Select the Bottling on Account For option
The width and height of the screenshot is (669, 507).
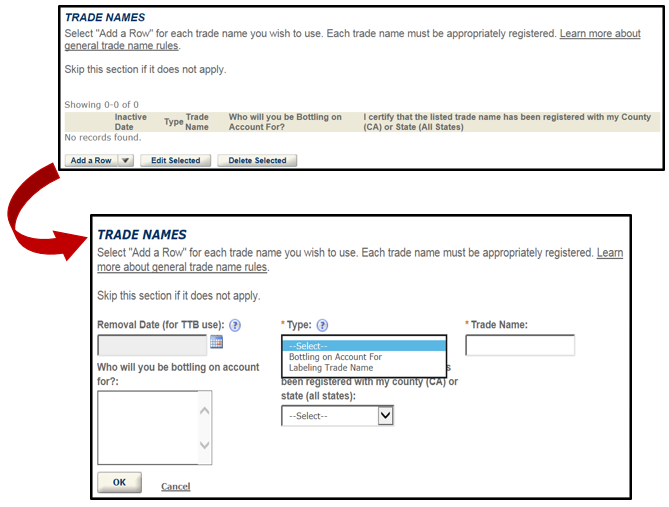[x=335, y=357]
